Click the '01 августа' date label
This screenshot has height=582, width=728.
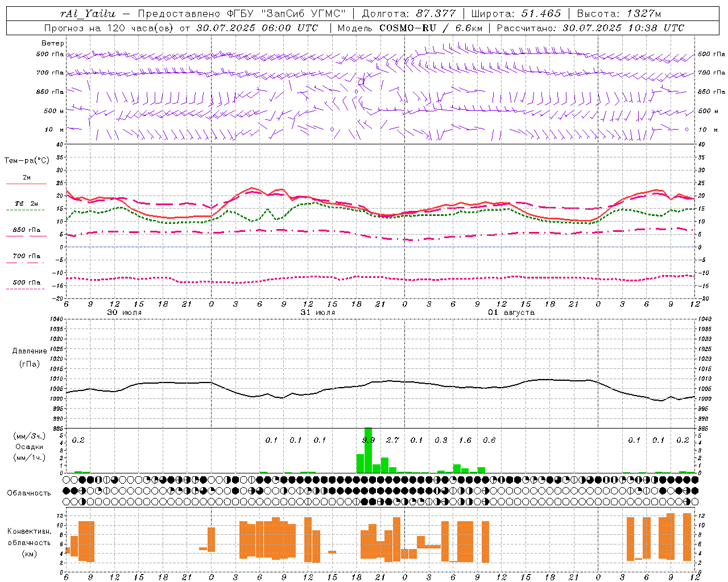coord(511,313)
